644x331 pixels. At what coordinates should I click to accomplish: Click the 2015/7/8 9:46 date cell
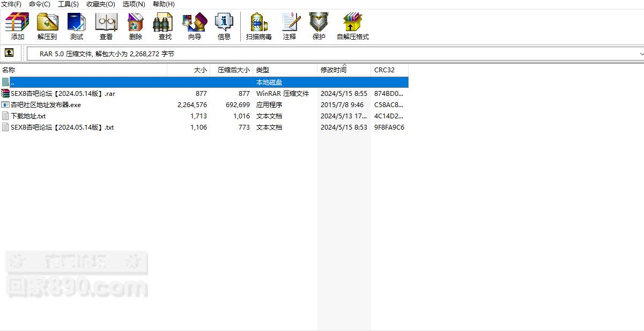(342, 105)
